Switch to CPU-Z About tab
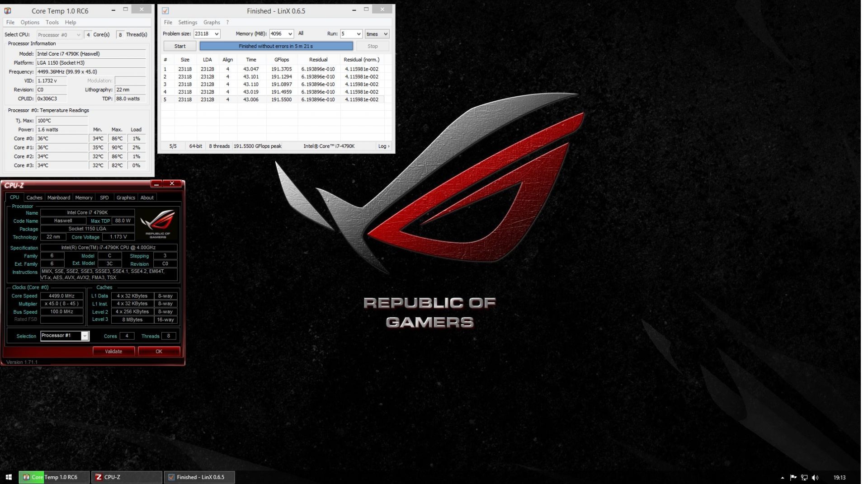 point(147,197)
